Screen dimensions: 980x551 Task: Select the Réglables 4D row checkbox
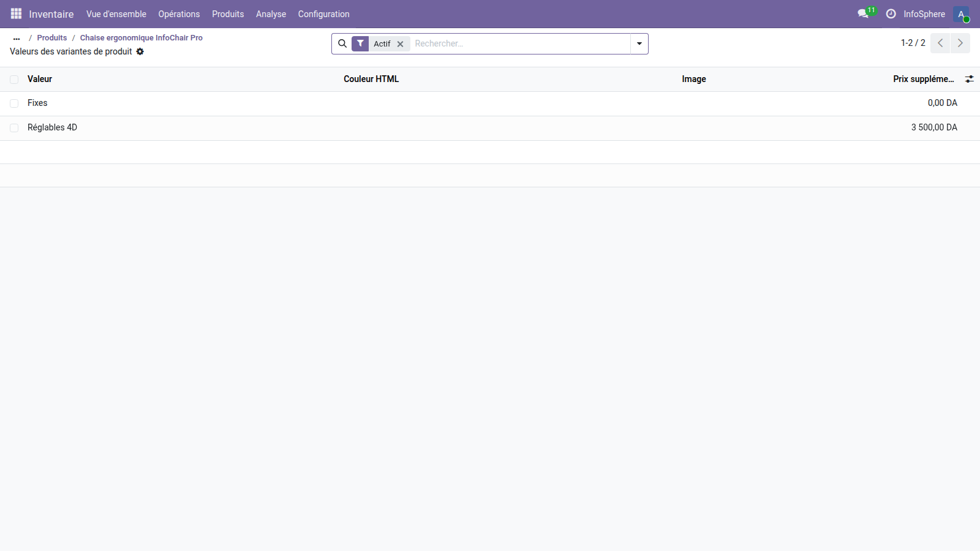tap(14, 128)
